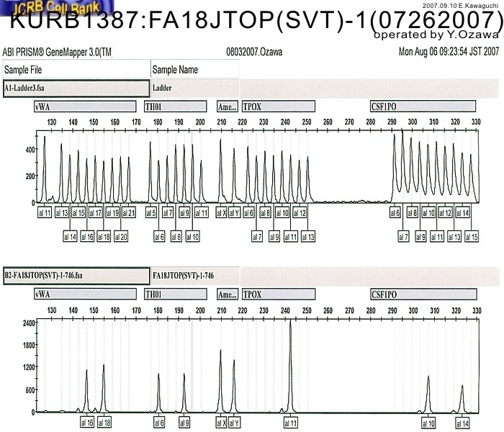Click the Sample Name column header
This screenshot has width=504, height=432.
[x=194, y=70]
